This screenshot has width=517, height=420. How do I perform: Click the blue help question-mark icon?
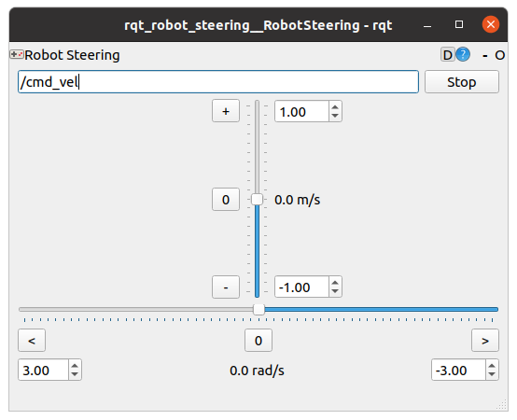[x=463, y=55]
